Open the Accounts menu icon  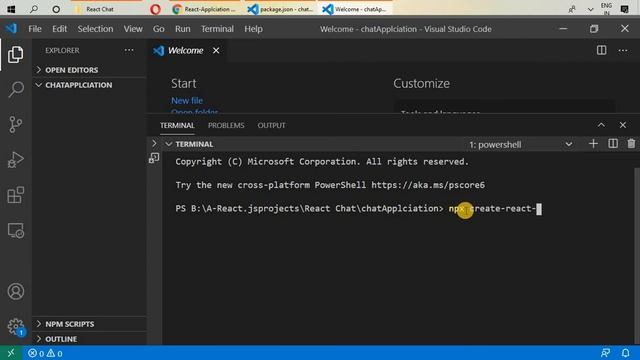tap(16, 291)
